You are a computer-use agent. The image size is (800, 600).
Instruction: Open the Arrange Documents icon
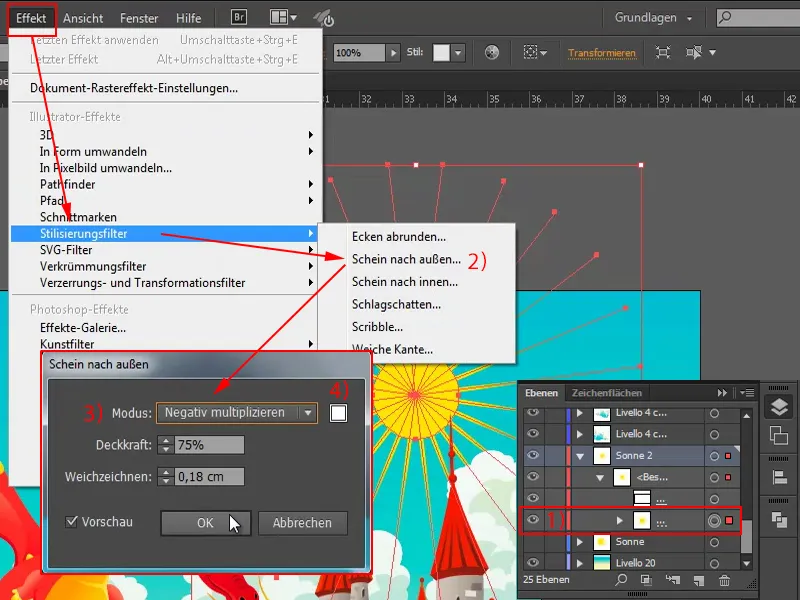(283, 17)
